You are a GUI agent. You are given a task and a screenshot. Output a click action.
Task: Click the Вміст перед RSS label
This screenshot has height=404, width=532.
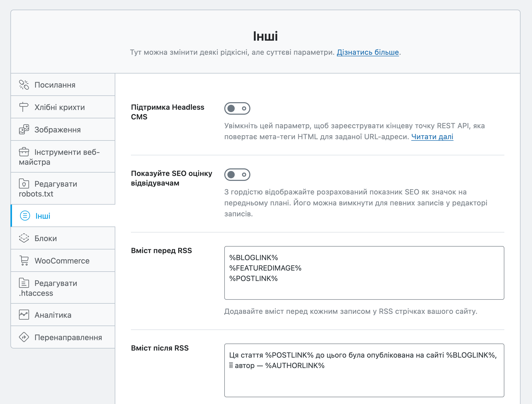[x=161, y=251]
